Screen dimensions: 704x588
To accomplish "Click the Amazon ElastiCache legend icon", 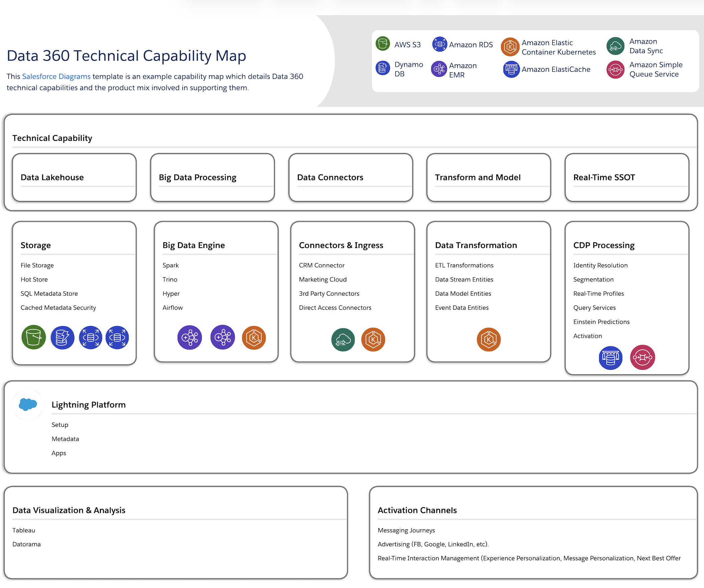I will 511,69.
